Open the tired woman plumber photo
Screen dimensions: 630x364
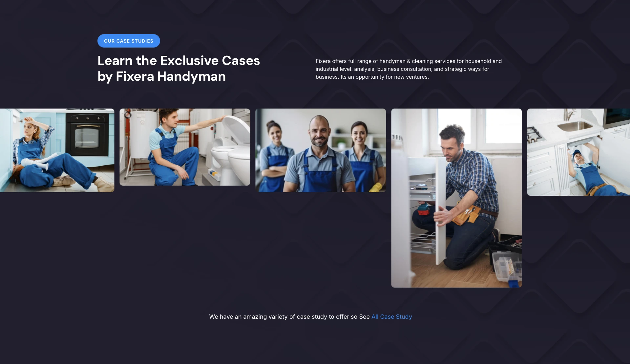pos(57,150)
